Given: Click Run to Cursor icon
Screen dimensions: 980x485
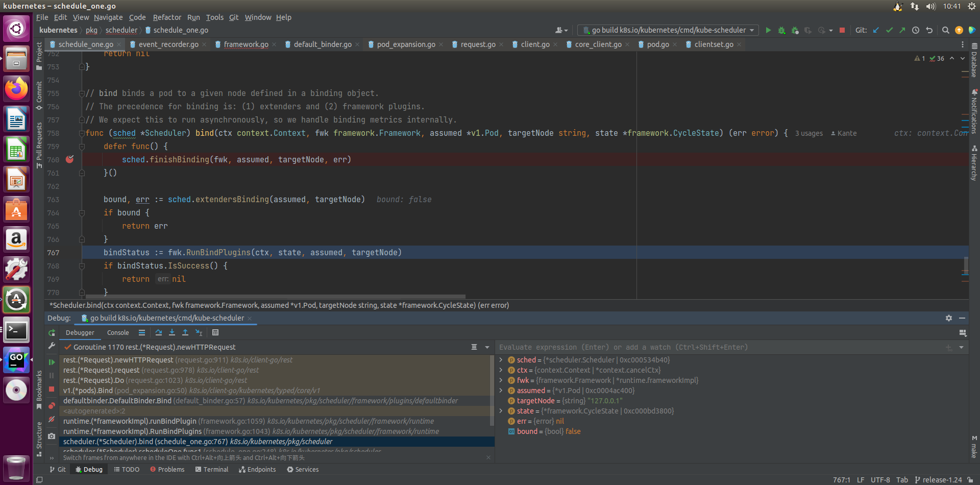Looking at the screenshot, I should point(199,333).
